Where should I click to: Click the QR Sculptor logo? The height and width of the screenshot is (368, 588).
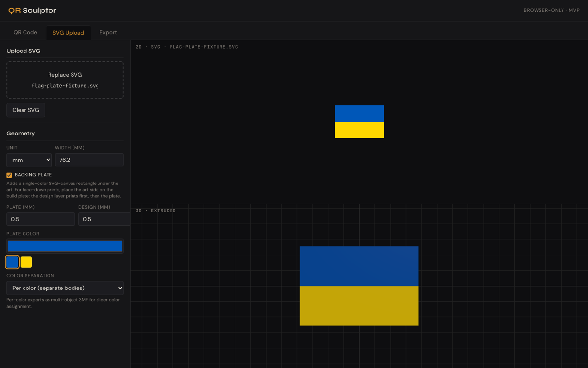pos(32,10)
